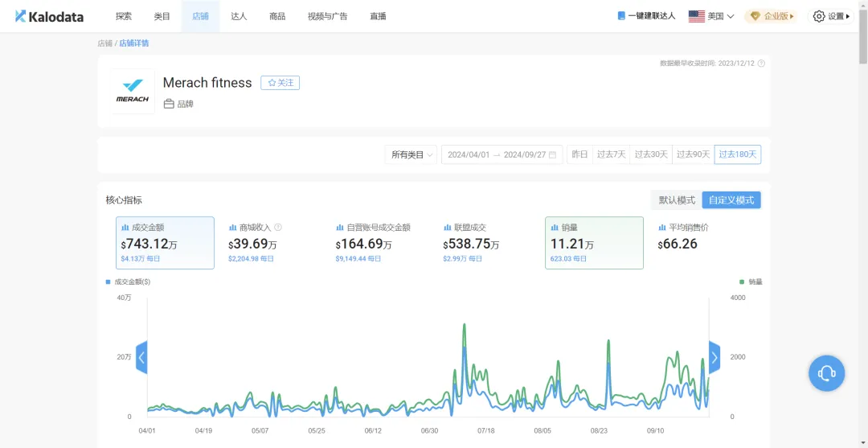Select the 过去30天 time range
868x448 pixels.
(651, 154)
